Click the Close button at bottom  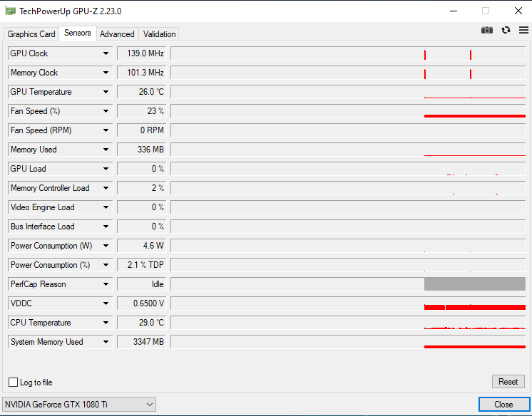[x=503, y=404]
